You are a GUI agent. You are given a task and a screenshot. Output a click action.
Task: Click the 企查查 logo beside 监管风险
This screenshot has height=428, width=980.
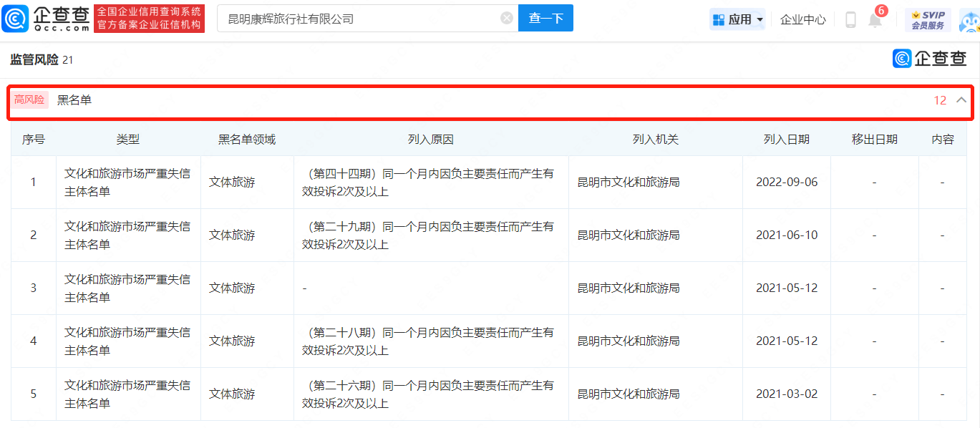coord(930,59)
